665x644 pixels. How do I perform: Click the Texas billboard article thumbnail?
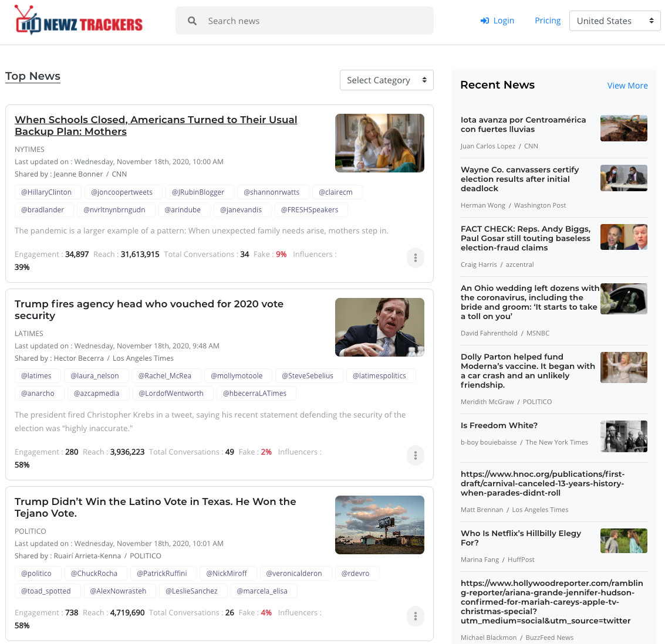pyautogui.click(x=380, y=525)
